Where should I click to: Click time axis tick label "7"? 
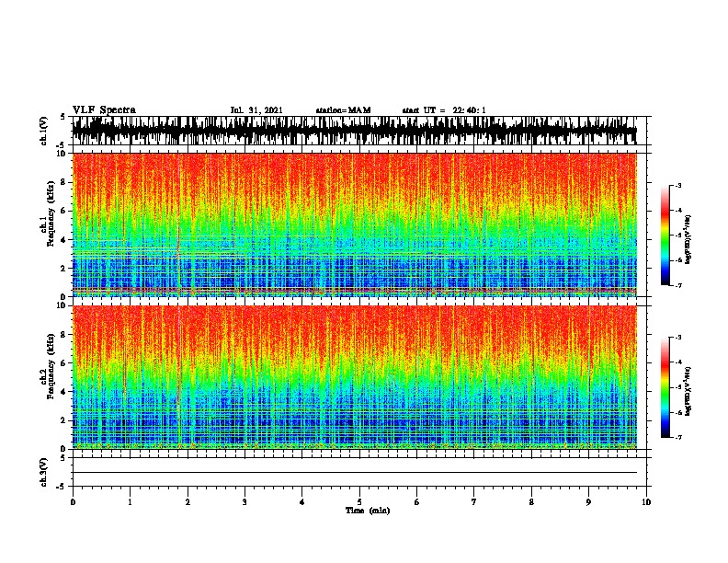tap(474, 502)
